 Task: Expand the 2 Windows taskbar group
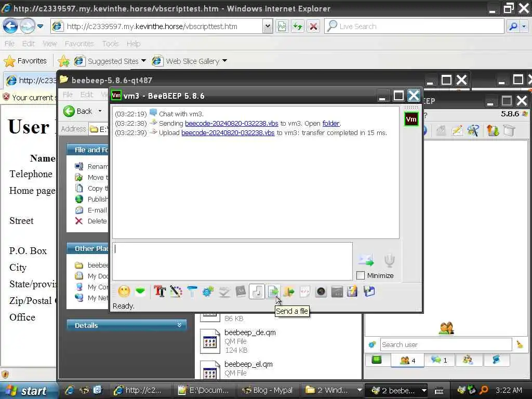point(360,390)
